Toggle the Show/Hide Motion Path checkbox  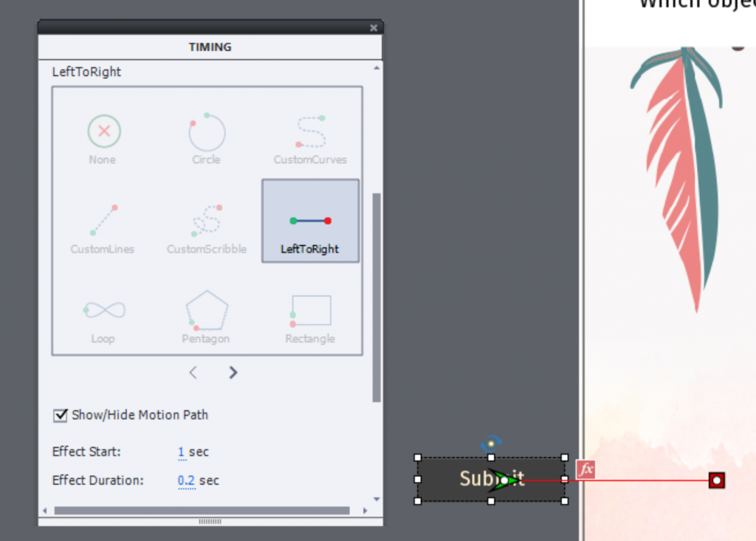coord(61,416)
